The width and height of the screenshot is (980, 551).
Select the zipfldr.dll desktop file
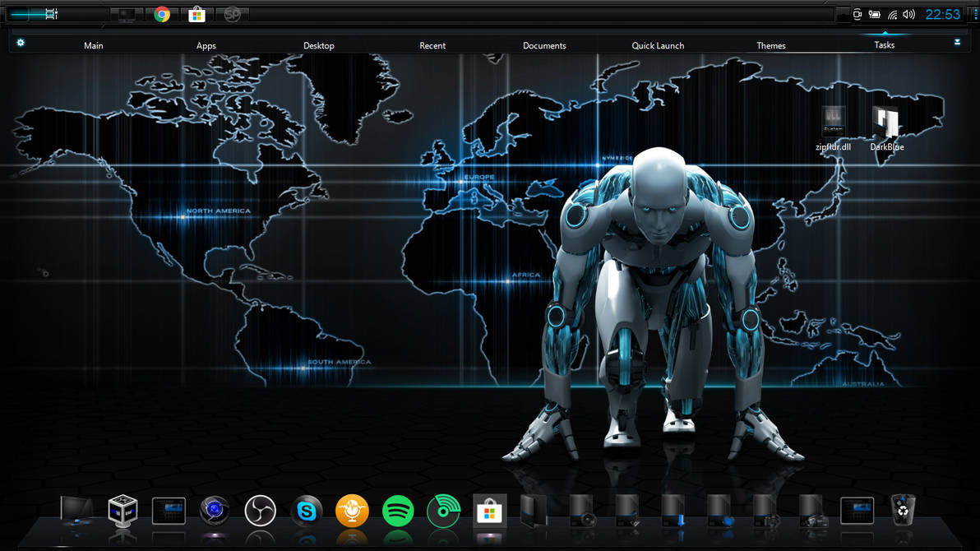[833, 128]
